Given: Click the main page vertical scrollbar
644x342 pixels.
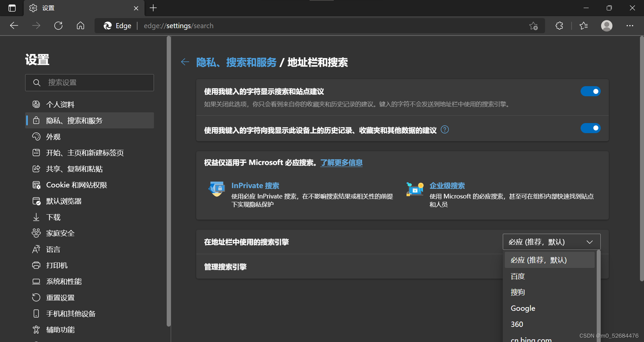Looking at the screenshot, I should point(642,159).
